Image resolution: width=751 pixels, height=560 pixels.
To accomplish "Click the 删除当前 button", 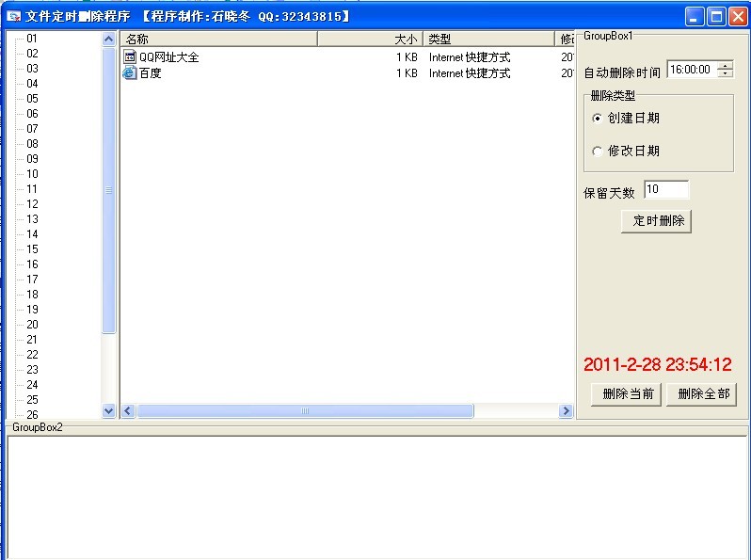I will tap(626, 394).
